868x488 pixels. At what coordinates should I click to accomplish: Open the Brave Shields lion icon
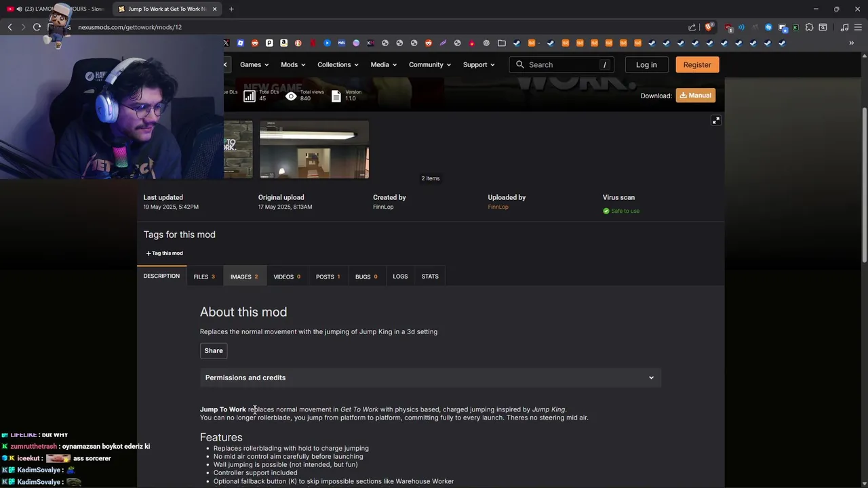coord(709,27)
